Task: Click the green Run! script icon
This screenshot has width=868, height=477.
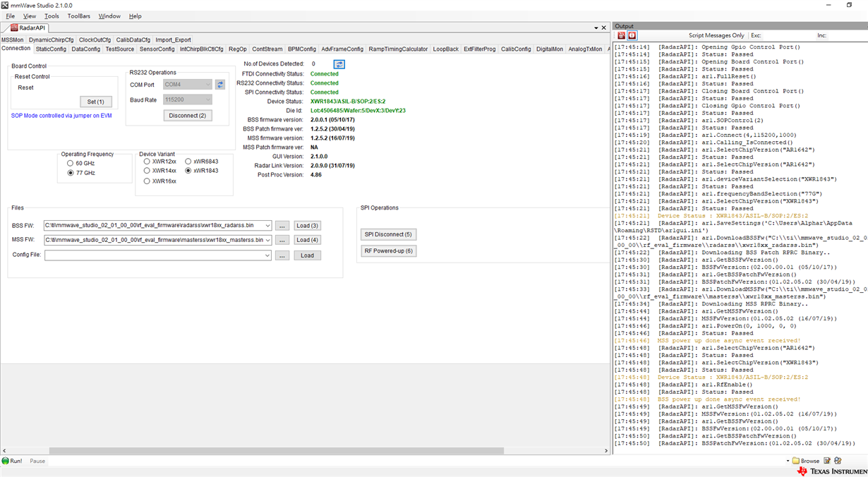Action: click(6, 461)
